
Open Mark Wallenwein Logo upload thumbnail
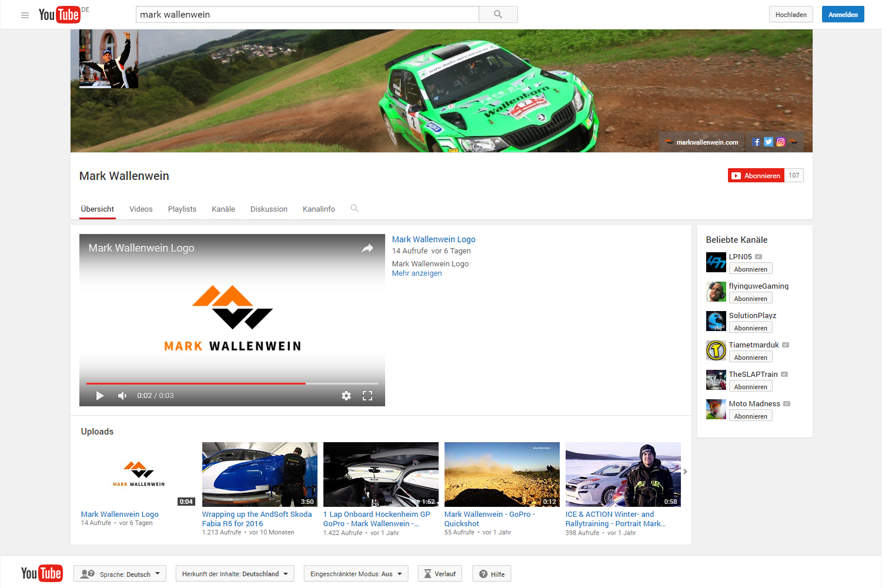pos(139,475)
